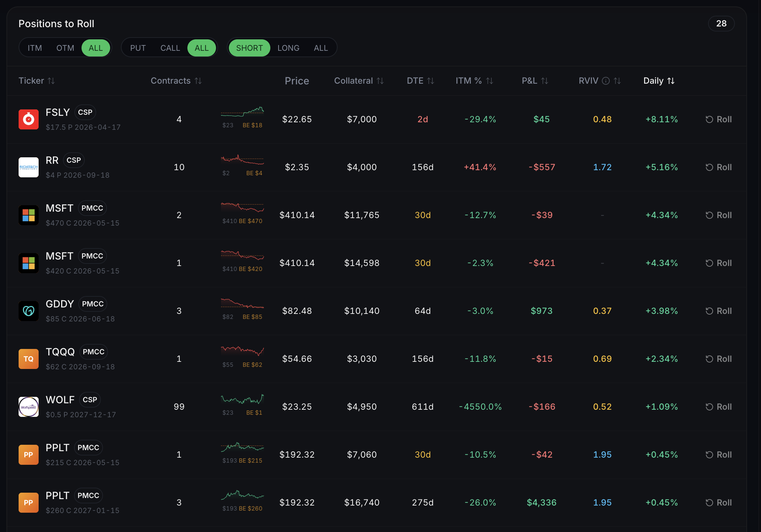Click the PMCC badge next to TQQQ
This screenshot has width=761, height=532.
pos(94,352)
